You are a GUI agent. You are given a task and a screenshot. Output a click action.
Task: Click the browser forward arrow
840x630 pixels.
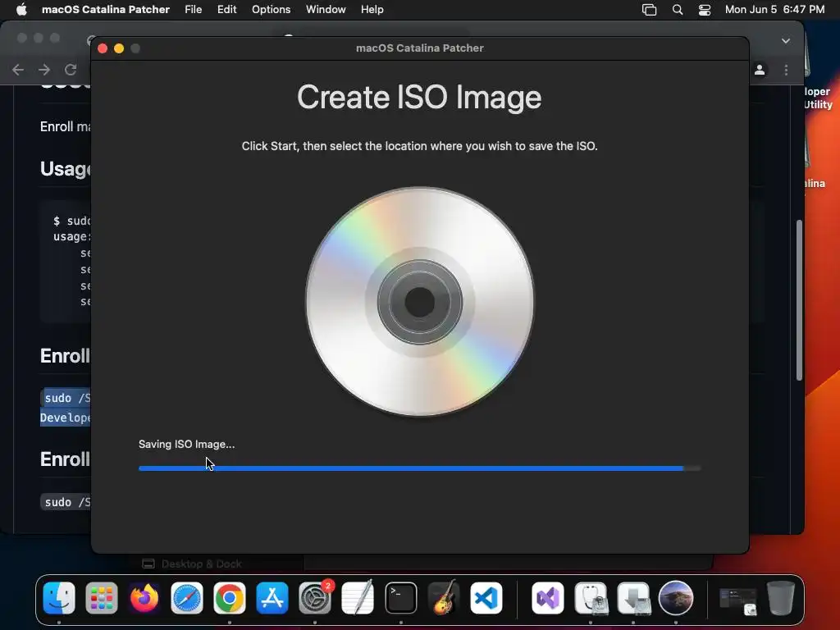pos(44,70)
